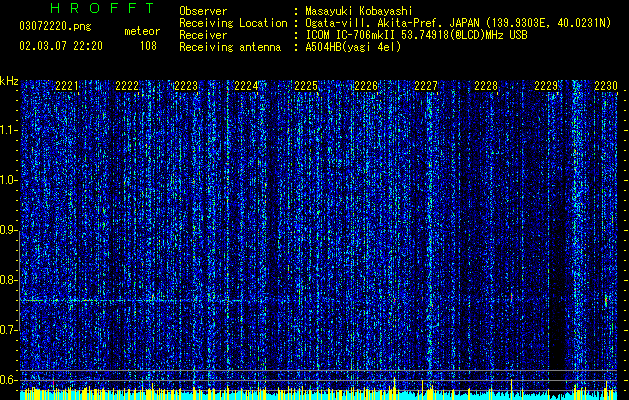Click the date stamp 02.03.07 22:20

click(61, 46)
